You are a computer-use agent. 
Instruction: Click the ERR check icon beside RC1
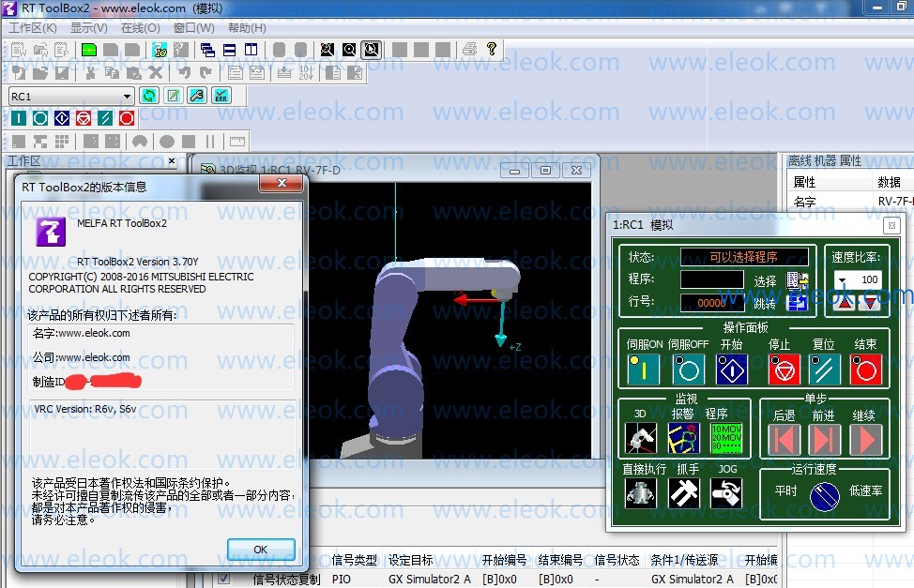coord(221,96)
